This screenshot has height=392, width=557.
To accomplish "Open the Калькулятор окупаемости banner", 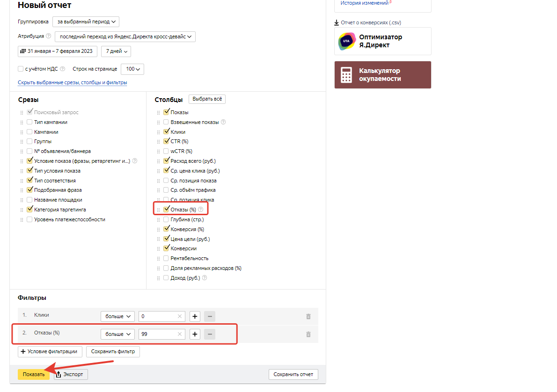I will click(x=382, y=75).
